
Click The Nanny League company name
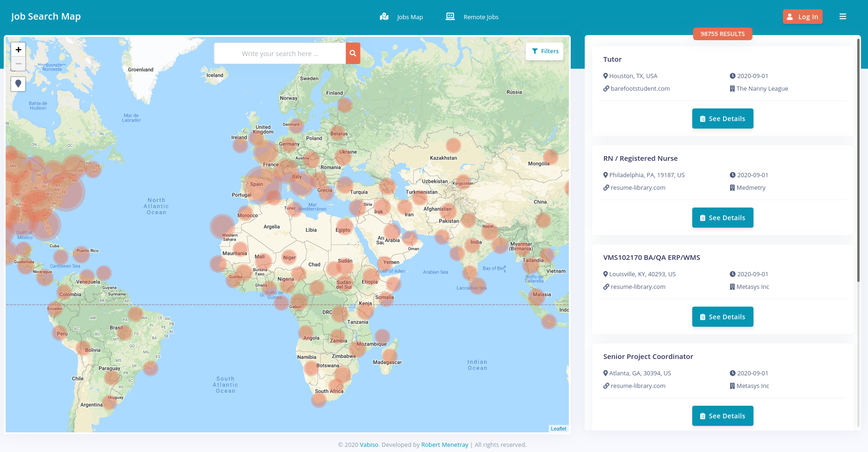click(x=762, y=88)
